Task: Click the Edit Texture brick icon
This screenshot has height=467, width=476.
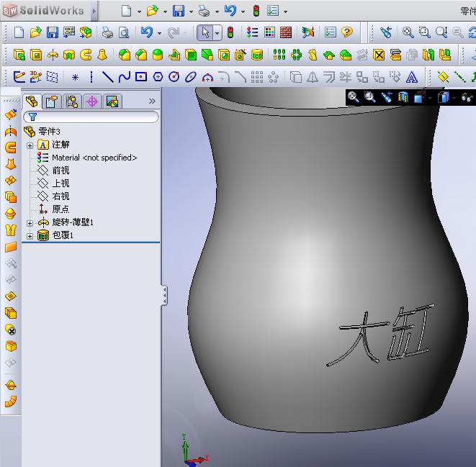Action: (x=286, y=32)
